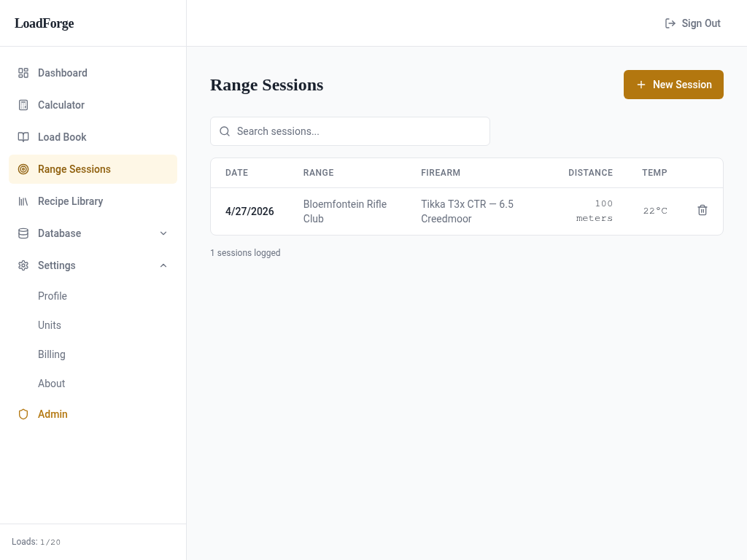This screenshot has height=560, width=747.
Task: Open the About page
Action: 52,384
